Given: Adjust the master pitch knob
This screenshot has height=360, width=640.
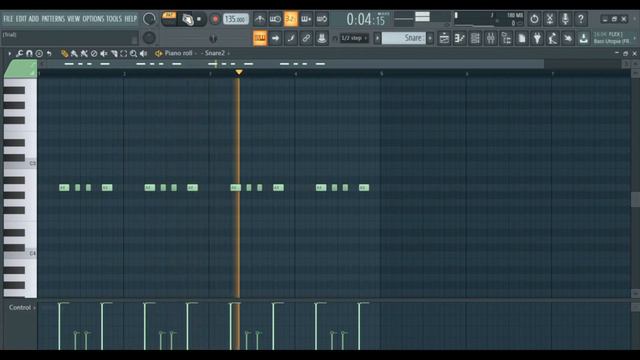Looking at the screenshot, I should 149,38.
